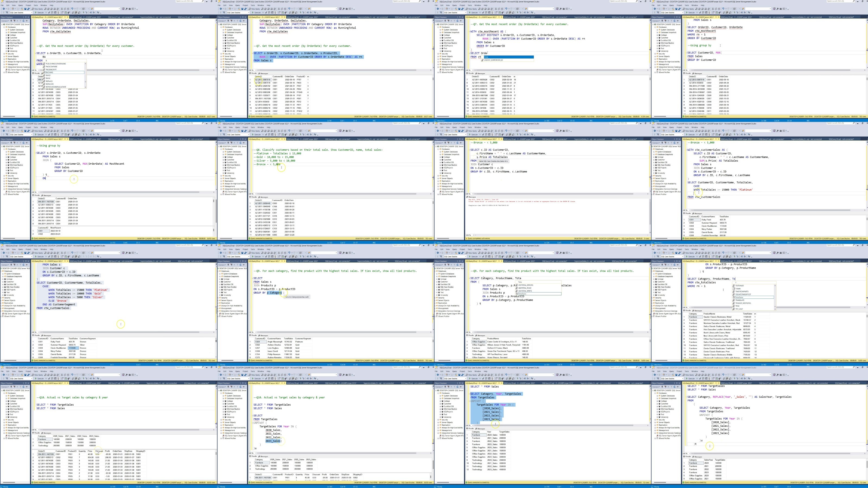Click Undo icon in SalesYear REPLACE window
This screenshot has height=488, width=868.
[x=723, y=375]
